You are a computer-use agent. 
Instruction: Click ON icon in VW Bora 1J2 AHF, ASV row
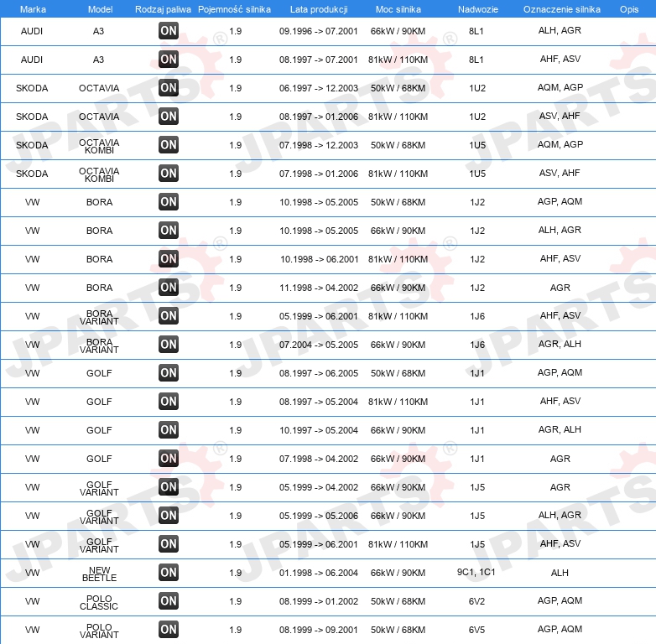169,258
